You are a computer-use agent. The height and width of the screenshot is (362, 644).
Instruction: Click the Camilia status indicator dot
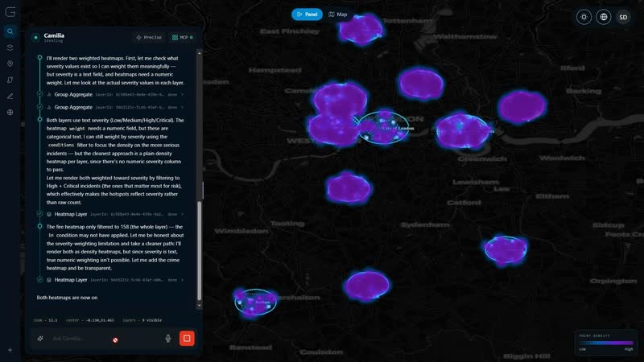(x=36, y=37)
